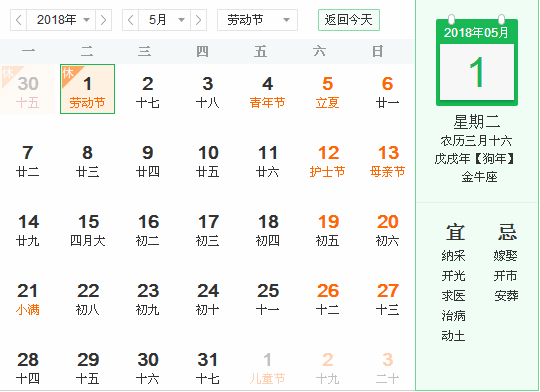Viewport: 540px width, 392px height.
Task: Click 开市 in the 忌 list
Action: point(506,276)
